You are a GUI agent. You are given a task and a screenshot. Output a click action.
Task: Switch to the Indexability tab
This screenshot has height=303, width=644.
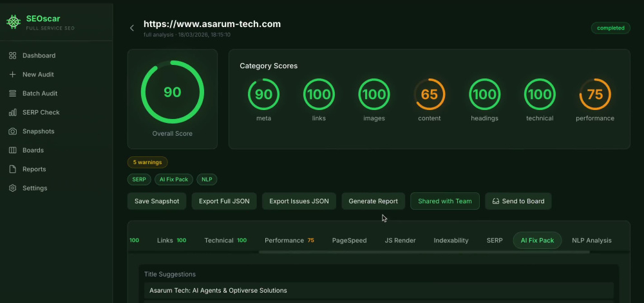[x=451, y=240]
